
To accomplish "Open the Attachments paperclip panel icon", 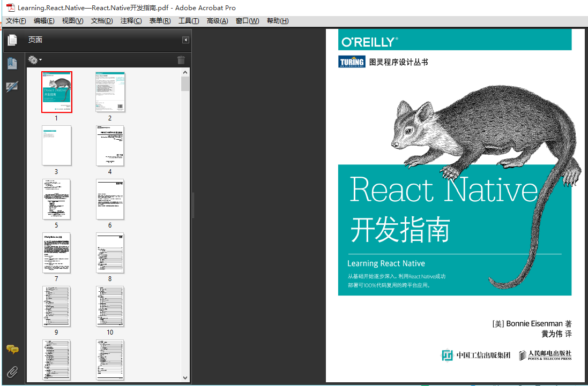I will 12,372.
